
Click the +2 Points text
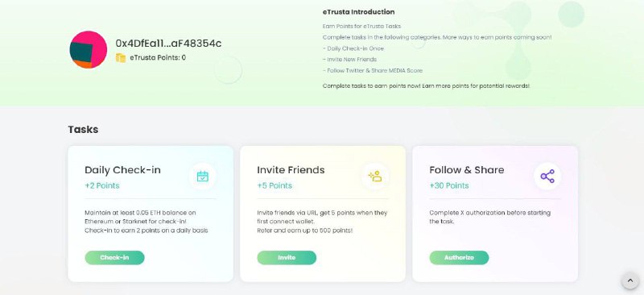click(102, 185)
